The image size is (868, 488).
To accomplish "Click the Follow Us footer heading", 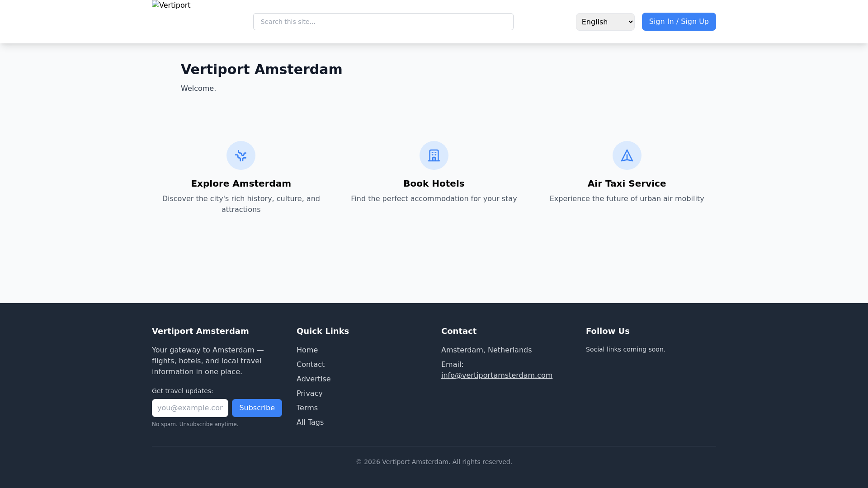I will tap(608, 331).
